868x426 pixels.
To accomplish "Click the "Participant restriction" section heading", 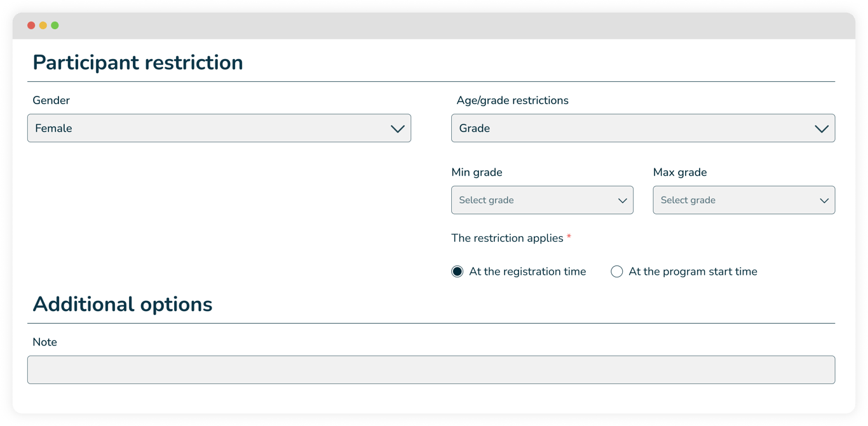I will pos(138,62).
